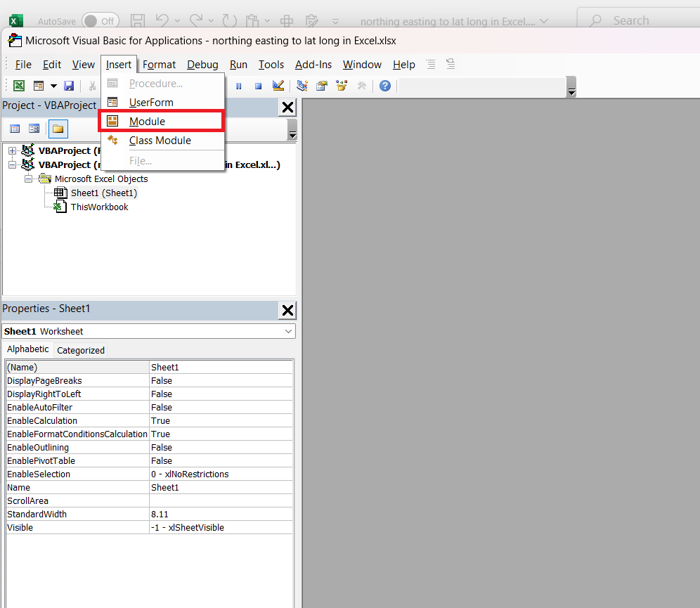700x608 pixels.
Task: Open the Tools menu
Action: coord(271,65)
